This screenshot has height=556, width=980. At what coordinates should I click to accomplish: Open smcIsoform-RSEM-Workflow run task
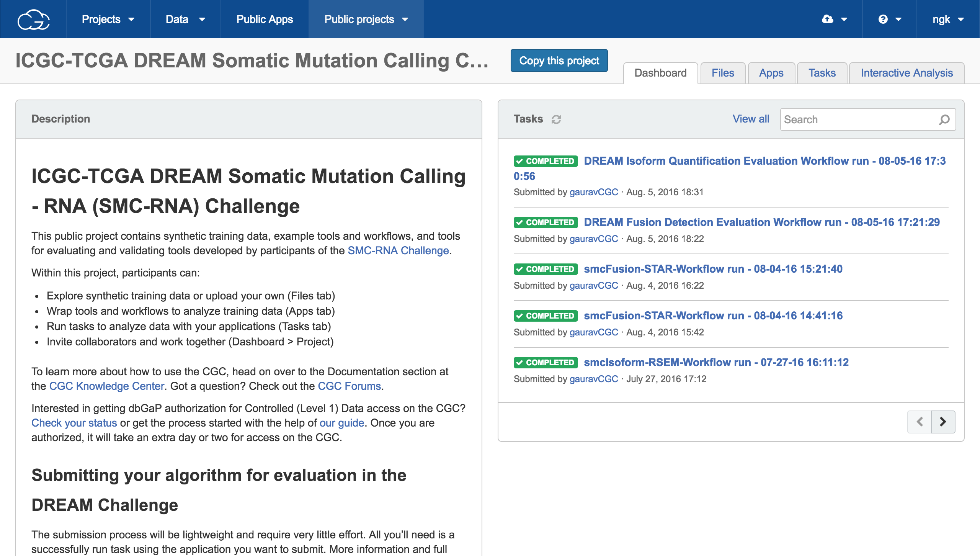tap(716, 362)
